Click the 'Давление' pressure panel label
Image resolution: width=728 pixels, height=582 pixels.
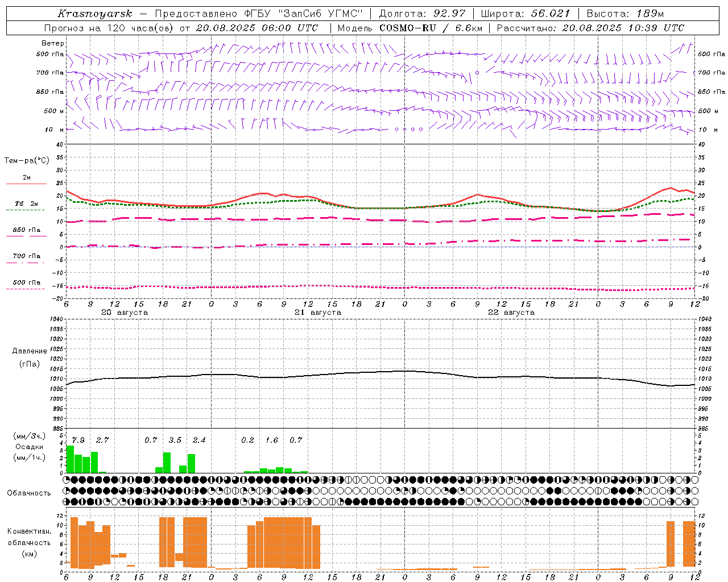(x=30, y=351)
